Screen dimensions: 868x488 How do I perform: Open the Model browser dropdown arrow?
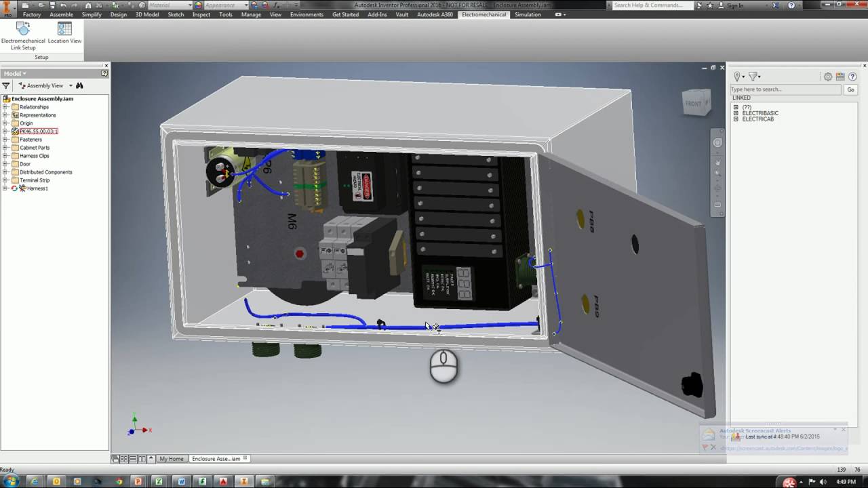24,73
